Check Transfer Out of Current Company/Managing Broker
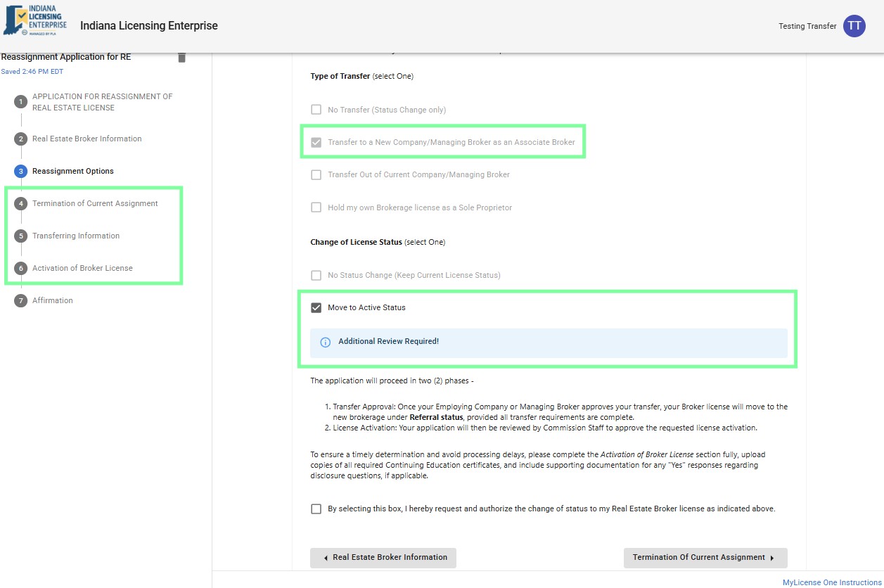The height and width of the screenshot is (588, 884). 316,174
